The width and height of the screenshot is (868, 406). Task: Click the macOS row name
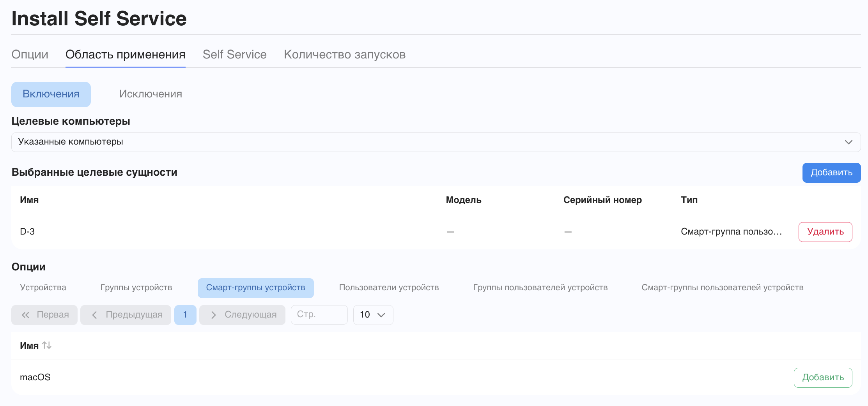(x=35, y=378)
